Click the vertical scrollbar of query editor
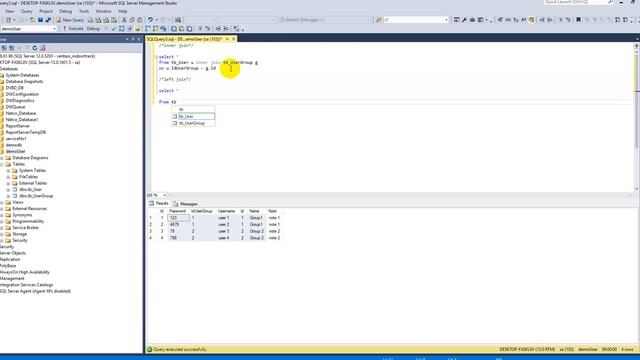The height and width of the screenshot is (360, 640). click(x=636, y=118)
